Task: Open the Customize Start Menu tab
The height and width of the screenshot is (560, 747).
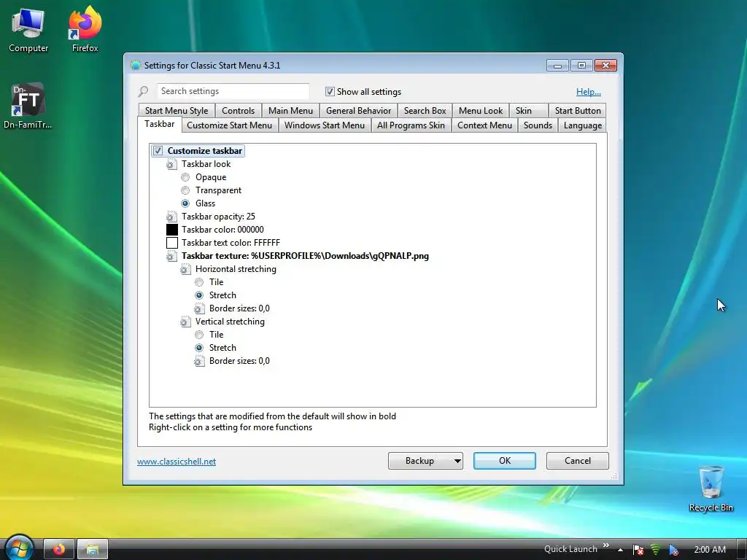Action: click(x=230, y=125)
